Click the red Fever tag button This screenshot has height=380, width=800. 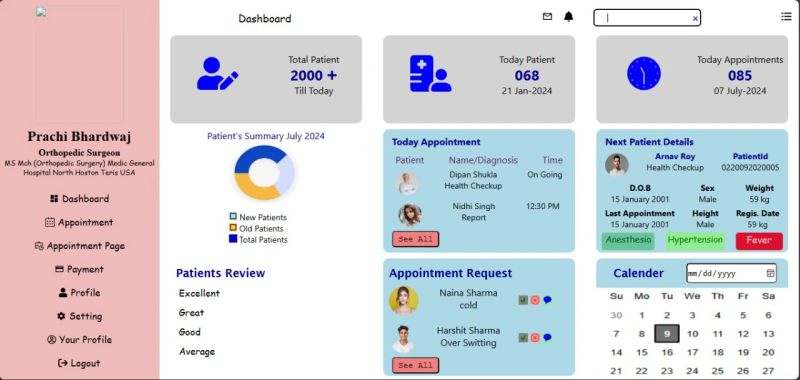(x=759, y=241)
